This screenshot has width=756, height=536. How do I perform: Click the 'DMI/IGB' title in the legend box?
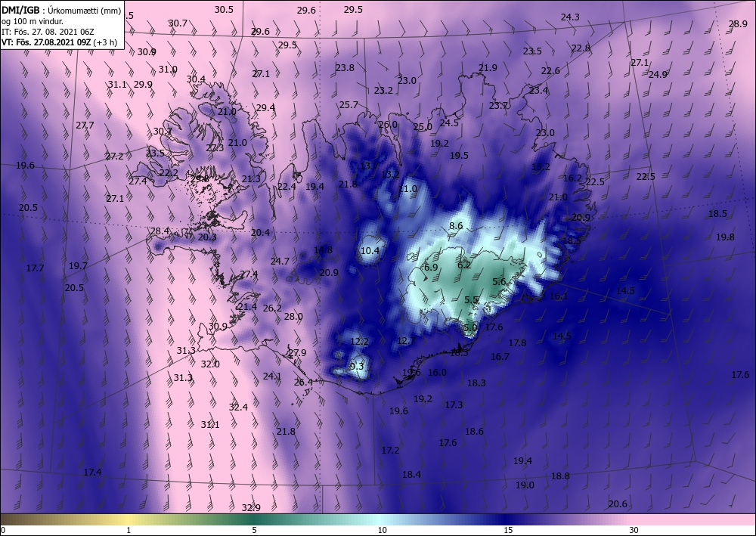pos(20,11)
